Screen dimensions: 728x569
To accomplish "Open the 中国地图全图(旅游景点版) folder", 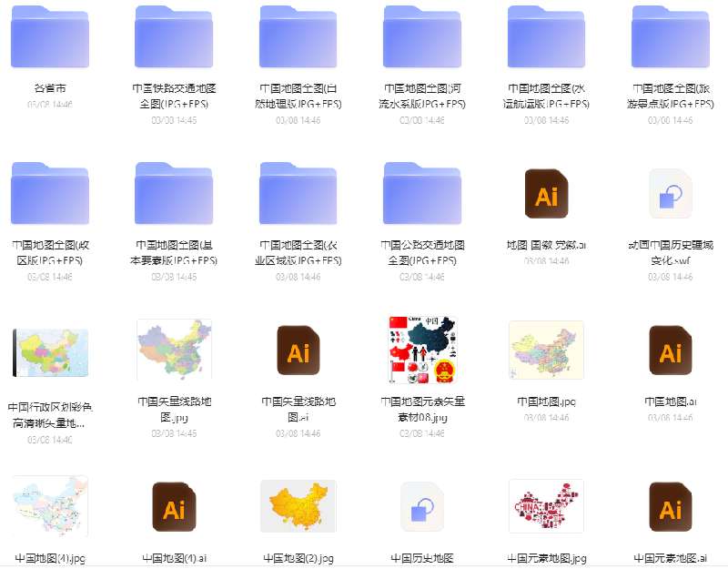I will (670, 36).
